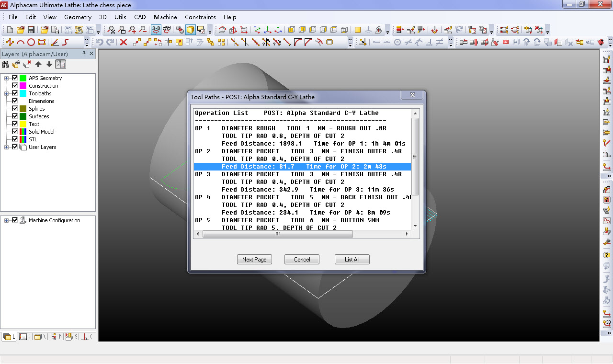The image size is (613, 364).
Task: Open the CAD menu
Action: pyautogui.click(x=140, y=17)
